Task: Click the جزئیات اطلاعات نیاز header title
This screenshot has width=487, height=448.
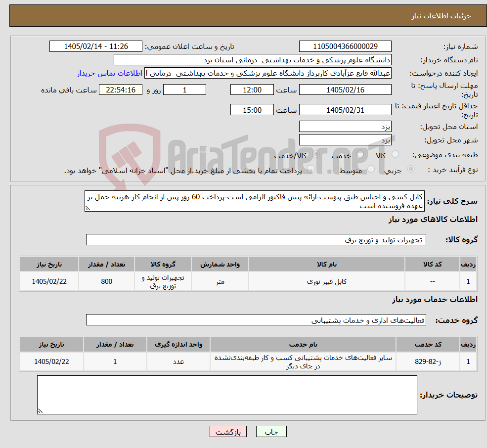Action: (442, 16)
